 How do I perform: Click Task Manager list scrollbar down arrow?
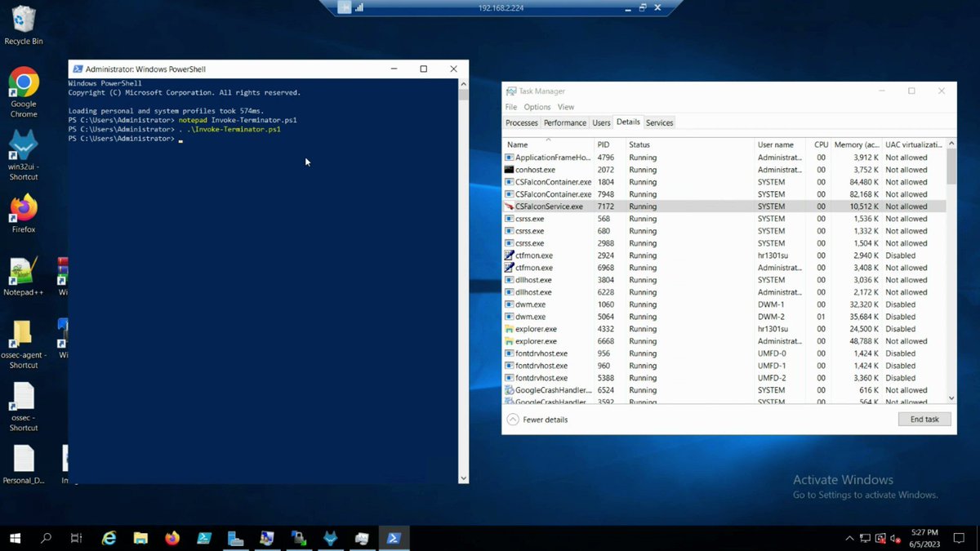(x=951, y=398)
